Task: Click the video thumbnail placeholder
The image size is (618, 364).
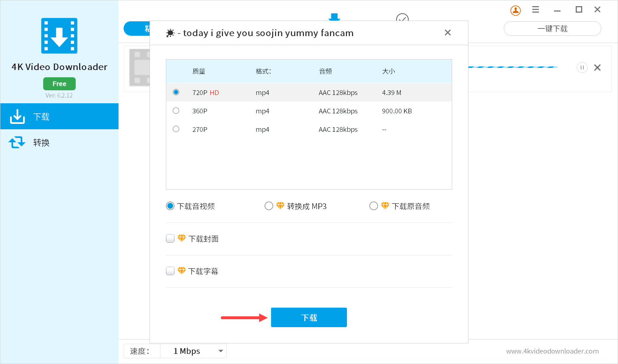Action: pyautogui.click(x=140, y=68)
